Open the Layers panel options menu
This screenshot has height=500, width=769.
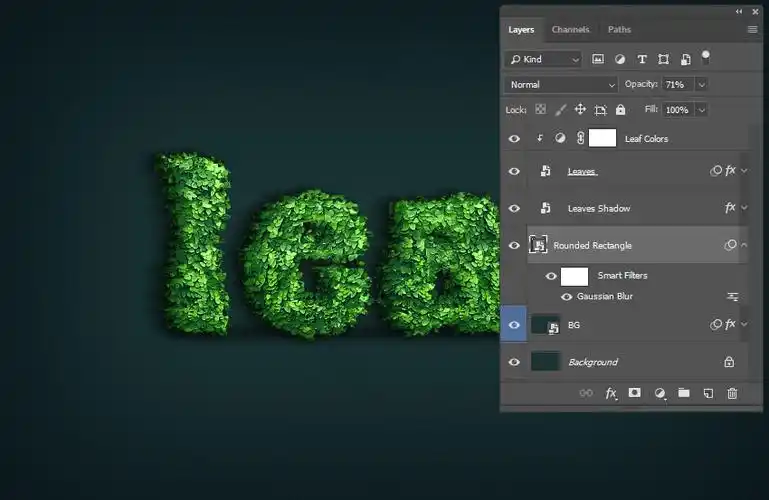(x=752, y=30)
